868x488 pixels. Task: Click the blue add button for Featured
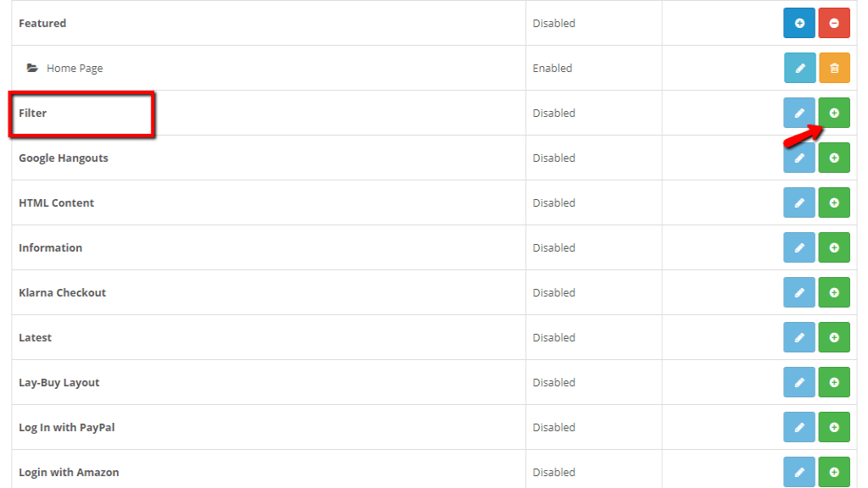798,24
